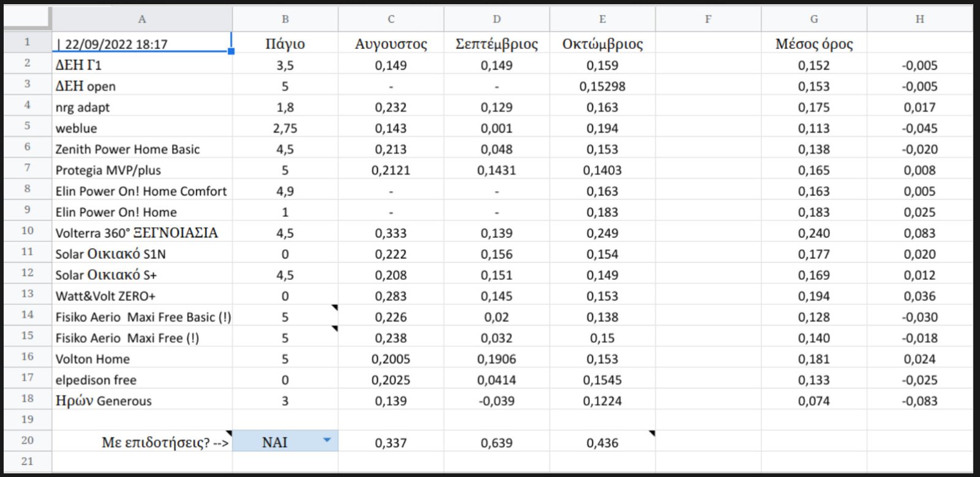Select Elin Power On! Home Comfort cell

pos(142,190)
